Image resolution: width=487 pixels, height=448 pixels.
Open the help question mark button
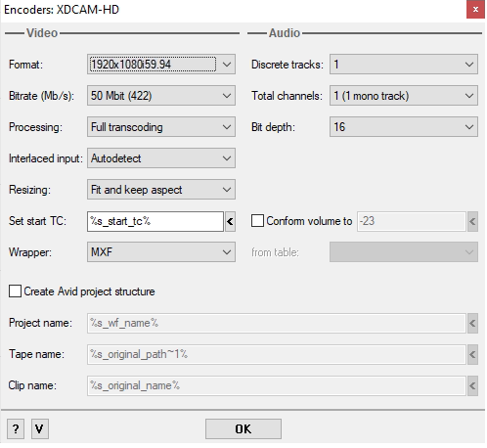pyautogui.click(x=16, y=428)
